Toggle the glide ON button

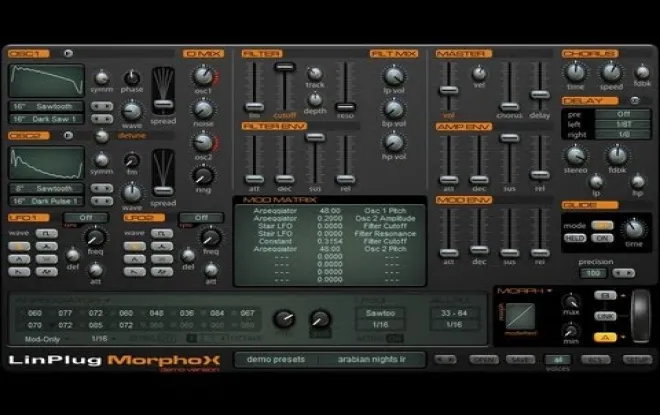602,238
